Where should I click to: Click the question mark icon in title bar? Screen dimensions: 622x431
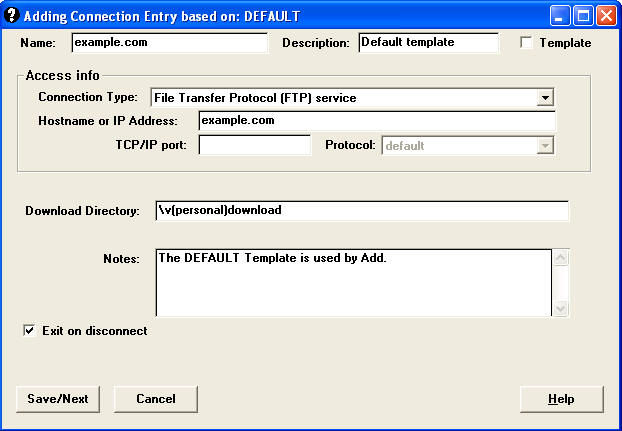(12, 16)
